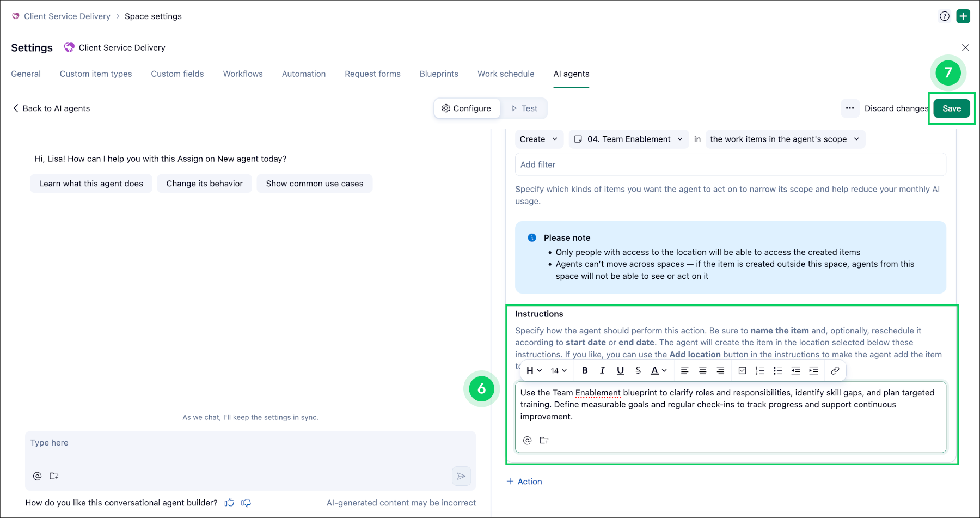Switch to the Test mode
The image size is (980, 518).
click(x=524, y=108)
